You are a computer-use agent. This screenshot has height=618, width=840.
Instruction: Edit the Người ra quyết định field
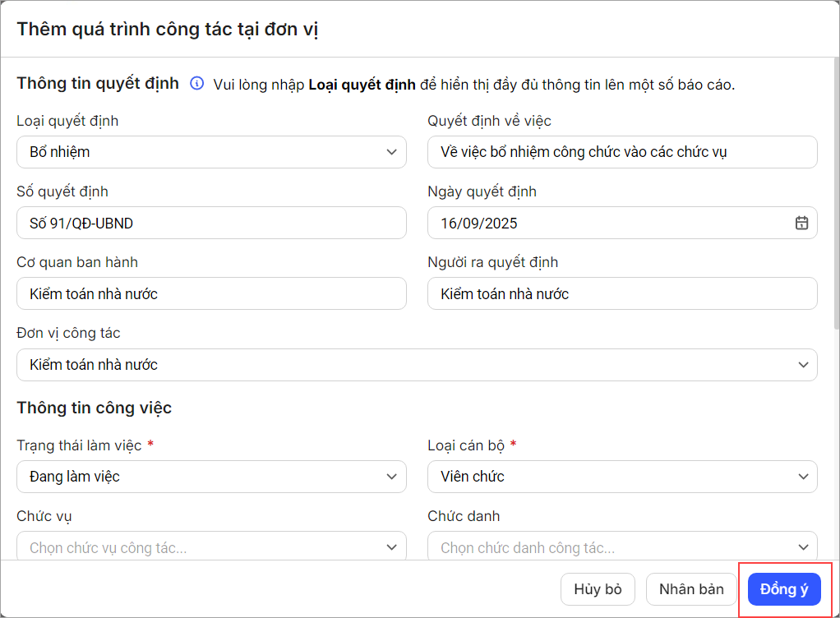coord(622,293)
